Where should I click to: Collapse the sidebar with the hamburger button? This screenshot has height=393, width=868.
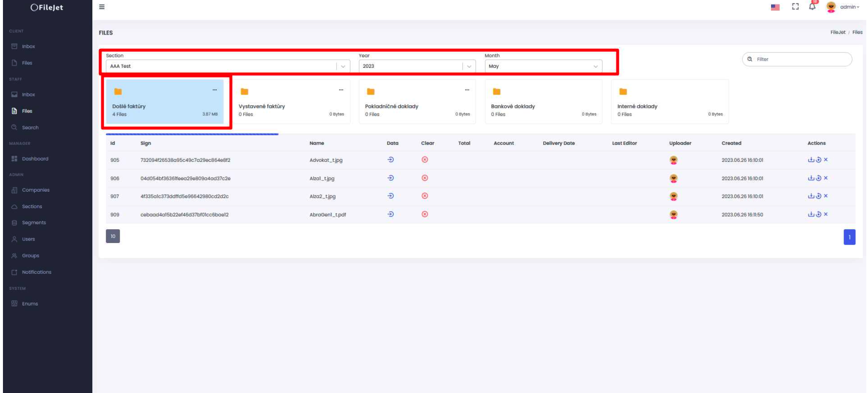coord(102,7)
